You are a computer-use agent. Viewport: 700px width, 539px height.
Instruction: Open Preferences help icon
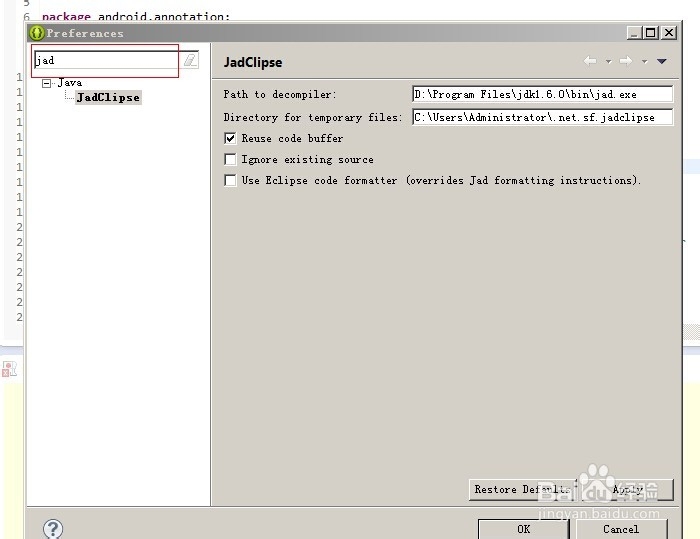(x=53, y=529)
